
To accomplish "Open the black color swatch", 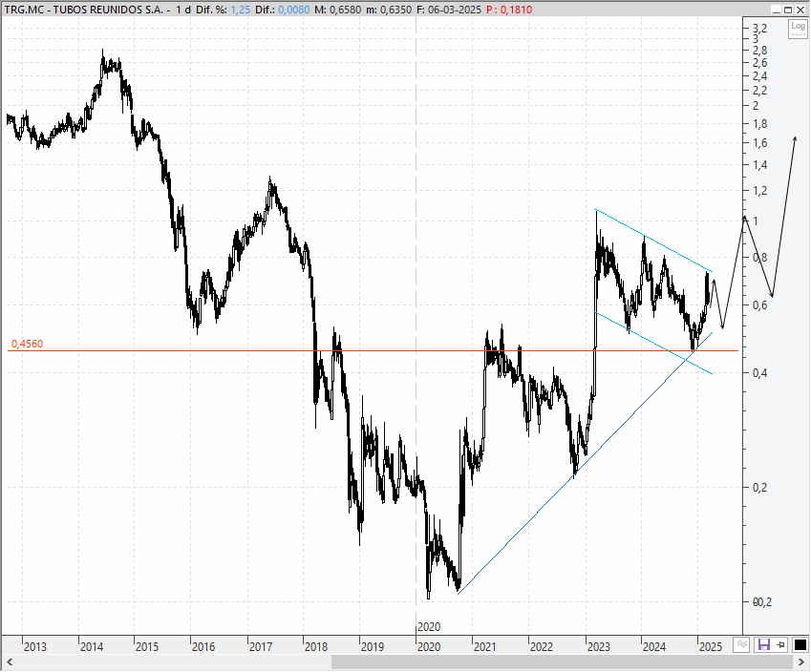I will [x=800, y=644].
